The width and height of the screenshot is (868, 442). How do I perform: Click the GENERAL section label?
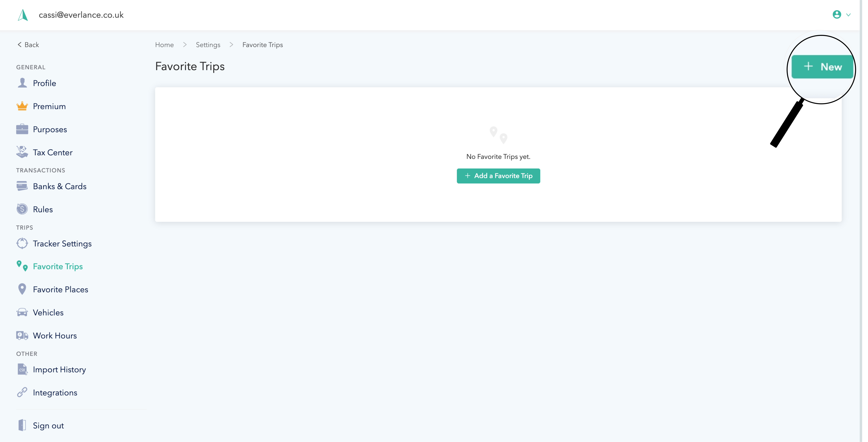click(x=31, y=67)
